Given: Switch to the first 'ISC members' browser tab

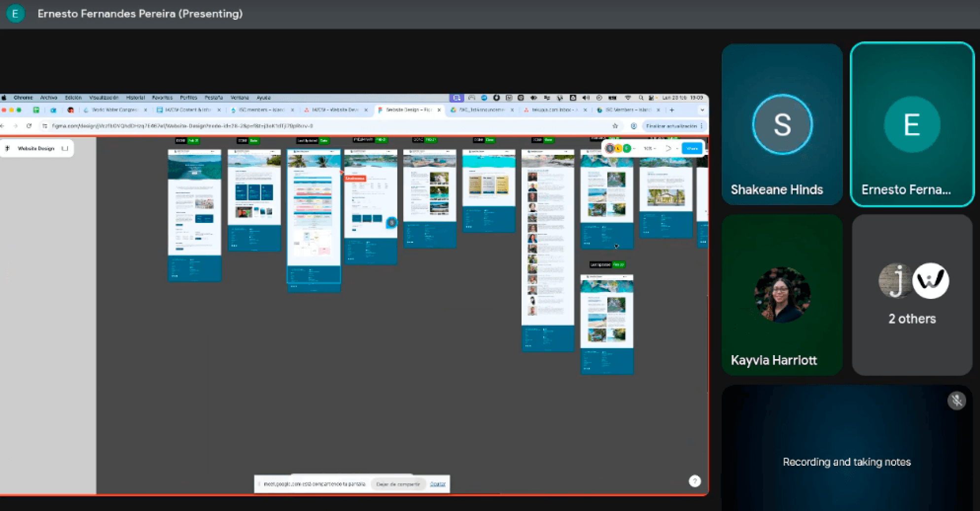Looking at the screenshot, I should click(261, 110).
